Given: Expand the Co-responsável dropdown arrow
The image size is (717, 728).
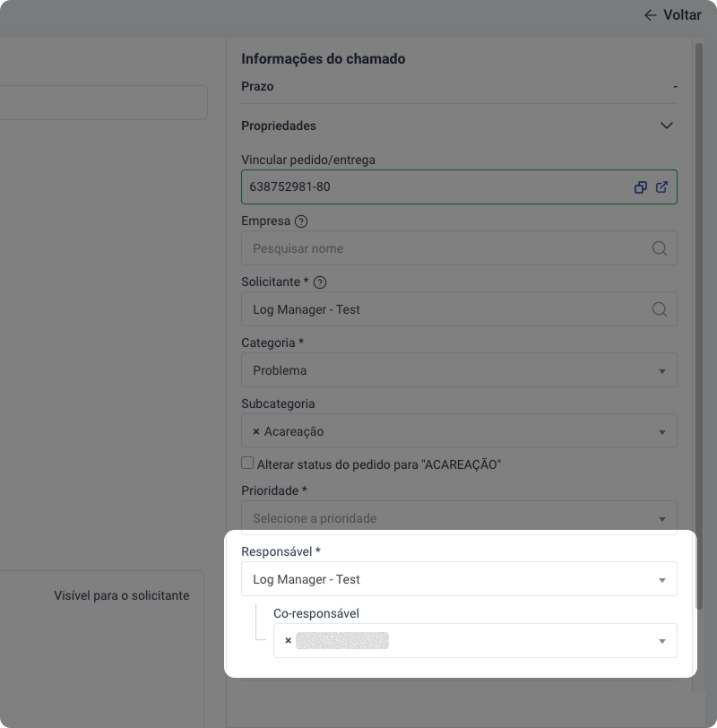Looking at the screenshot, I should click(x=661, y=641).
